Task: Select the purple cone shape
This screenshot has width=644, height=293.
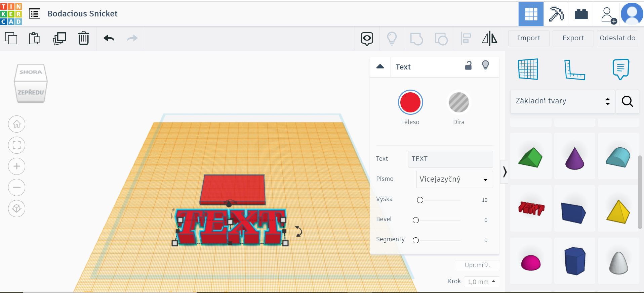Action: tap(575, 158)
